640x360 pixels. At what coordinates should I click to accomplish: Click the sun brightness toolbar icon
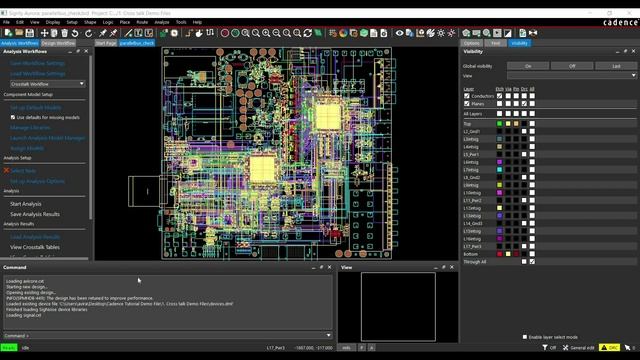click(x=441, y=33)
